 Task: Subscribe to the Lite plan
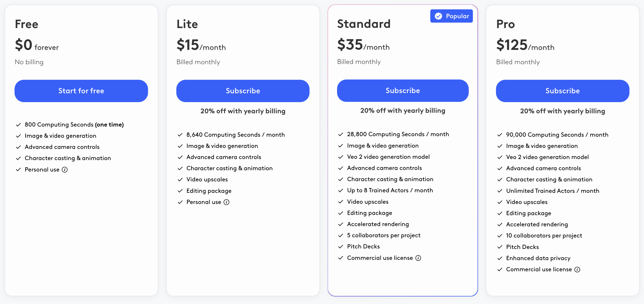243,91
